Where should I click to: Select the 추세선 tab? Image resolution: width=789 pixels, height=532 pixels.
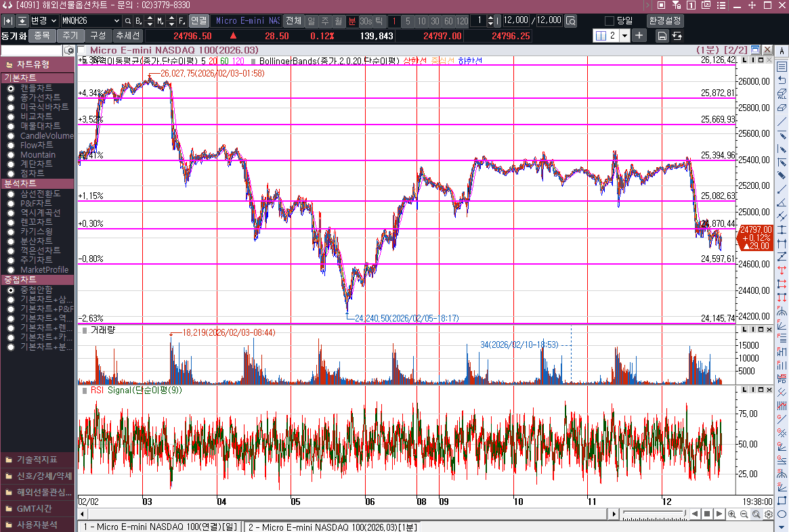[x=127, y=35]
